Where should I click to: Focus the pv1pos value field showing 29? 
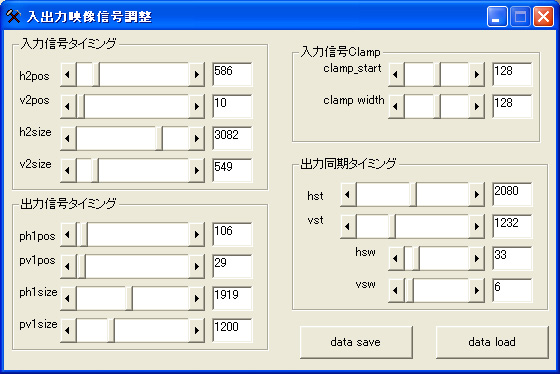pos(232,266)
